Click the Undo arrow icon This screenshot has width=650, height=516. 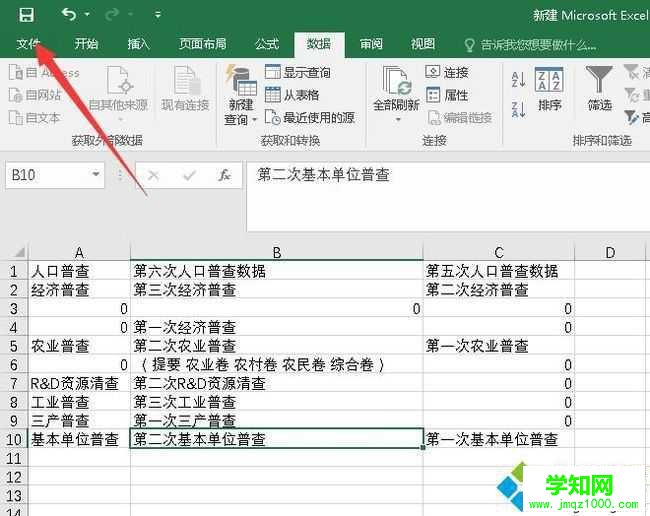pyautogui.click(x=69, y=15)
